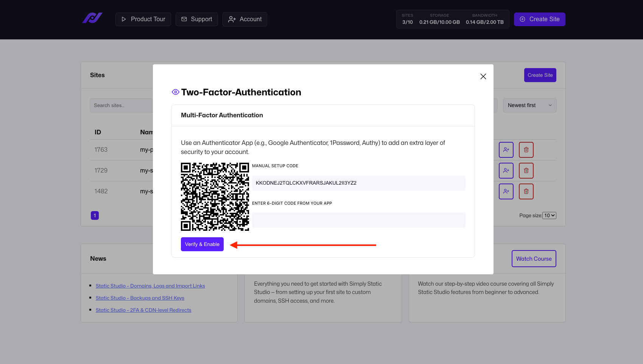Image resolution: width=643 pixels, height=364 pixels.
Task: Go to page 1 of sites
Action: [95, 216]
